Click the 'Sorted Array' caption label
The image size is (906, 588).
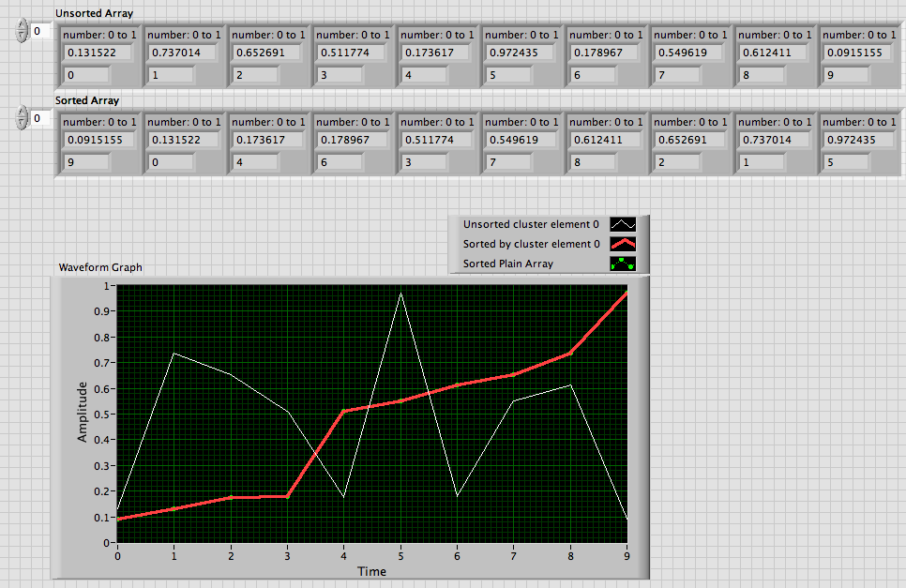[x=87, y=100]
